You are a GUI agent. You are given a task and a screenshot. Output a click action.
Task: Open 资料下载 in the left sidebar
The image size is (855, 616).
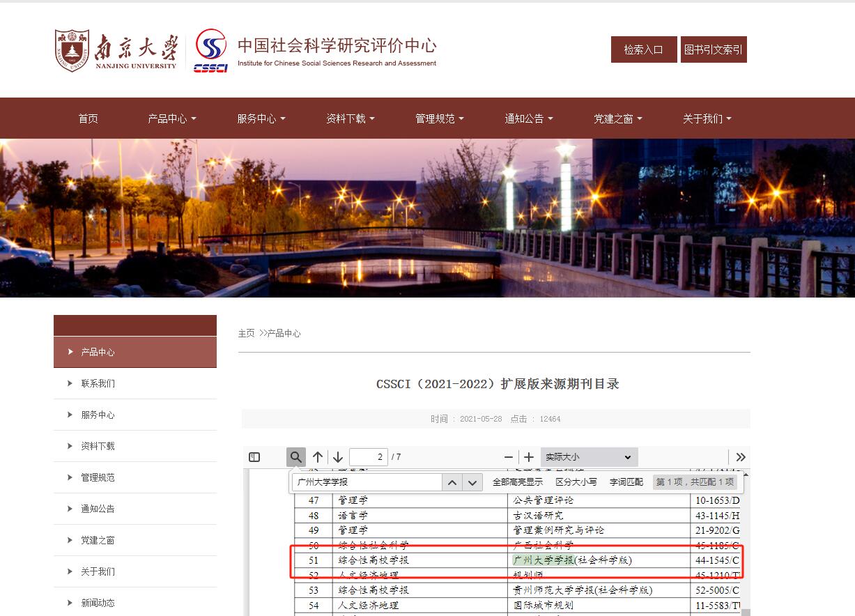[x=135, y=446]
